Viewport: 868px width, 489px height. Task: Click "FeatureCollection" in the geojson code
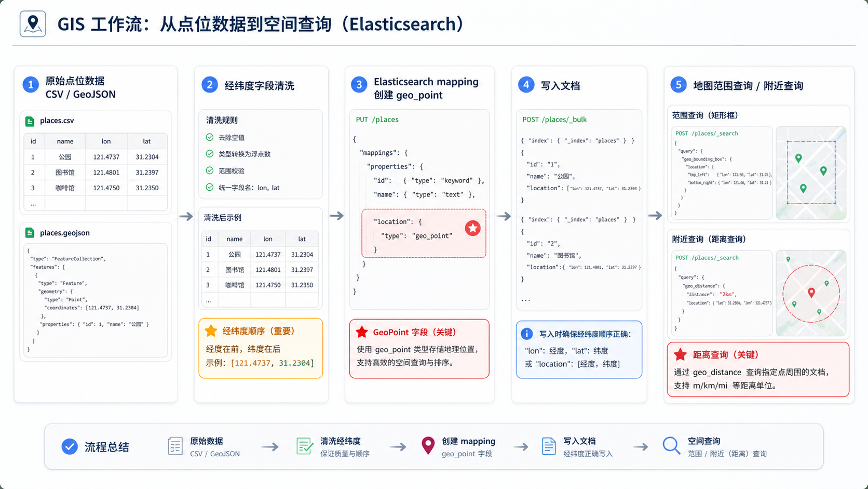click(78, 259)
